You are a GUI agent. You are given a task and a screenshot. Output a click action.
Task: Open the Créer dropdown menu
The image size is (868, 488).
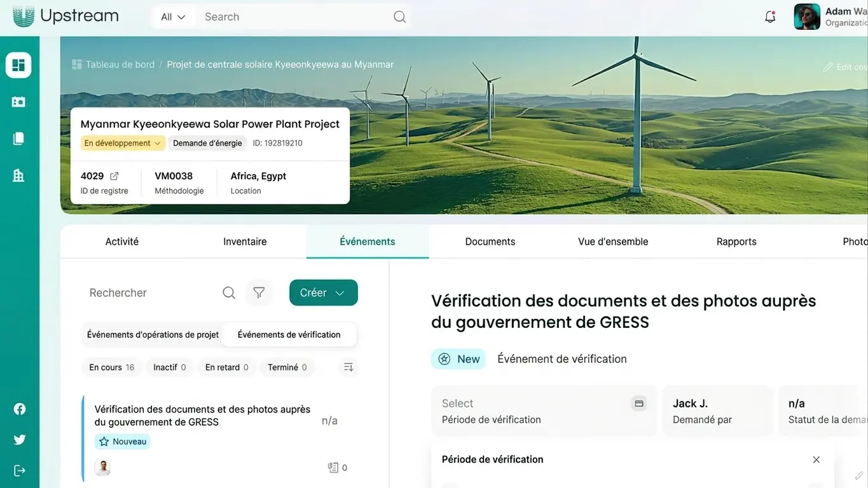pyautogui.click(x=323, y=292)
